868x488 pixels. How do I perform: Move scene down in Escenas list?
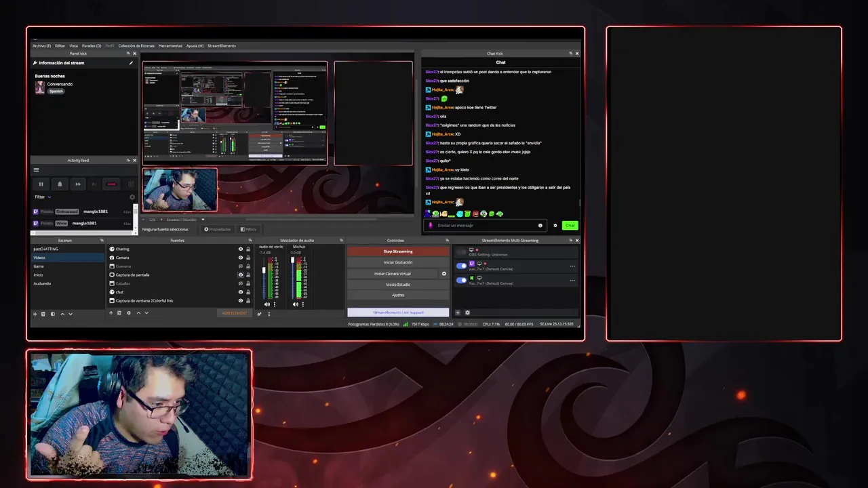tap(71, 314)
